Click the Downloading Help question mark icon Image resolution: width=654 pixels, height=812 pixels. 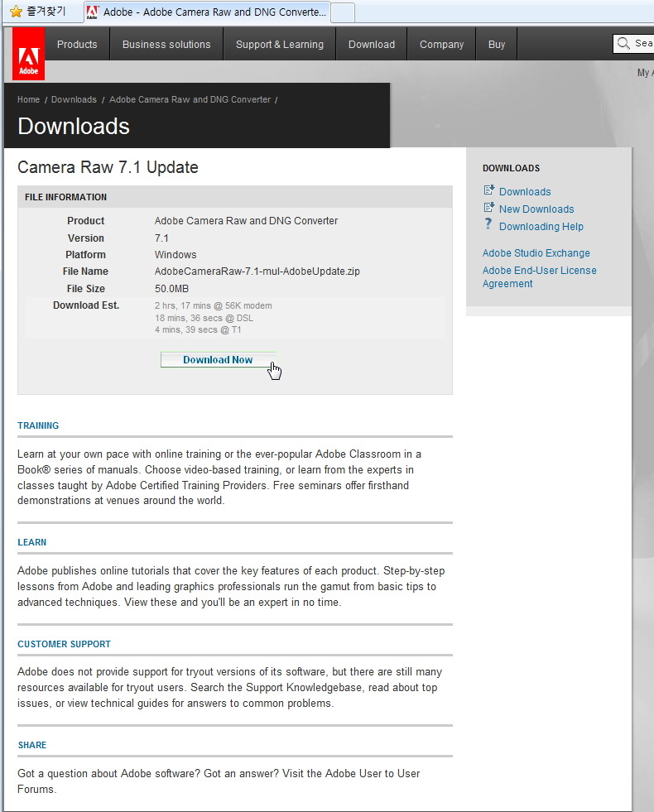point(488,223)
